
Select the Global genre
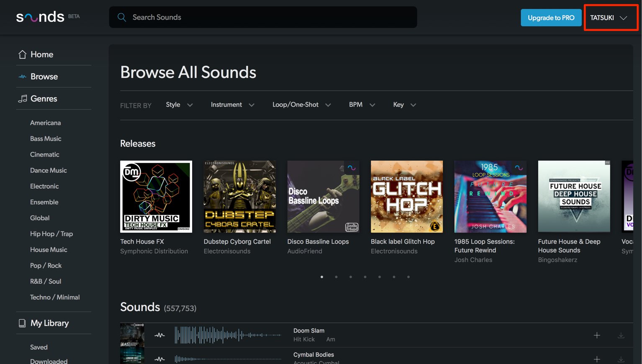coord(40,218)
